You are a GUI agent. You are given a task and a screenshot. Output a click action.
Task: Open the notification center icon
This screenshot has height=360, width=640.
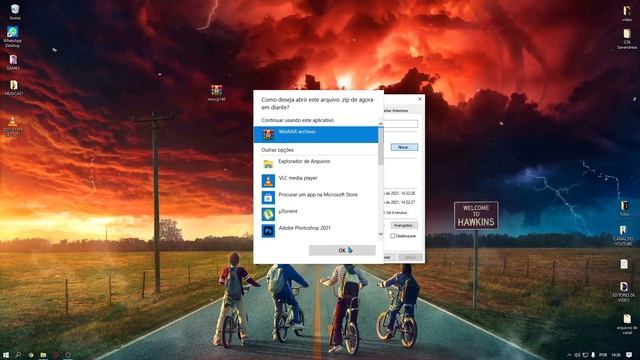(629, 355)
